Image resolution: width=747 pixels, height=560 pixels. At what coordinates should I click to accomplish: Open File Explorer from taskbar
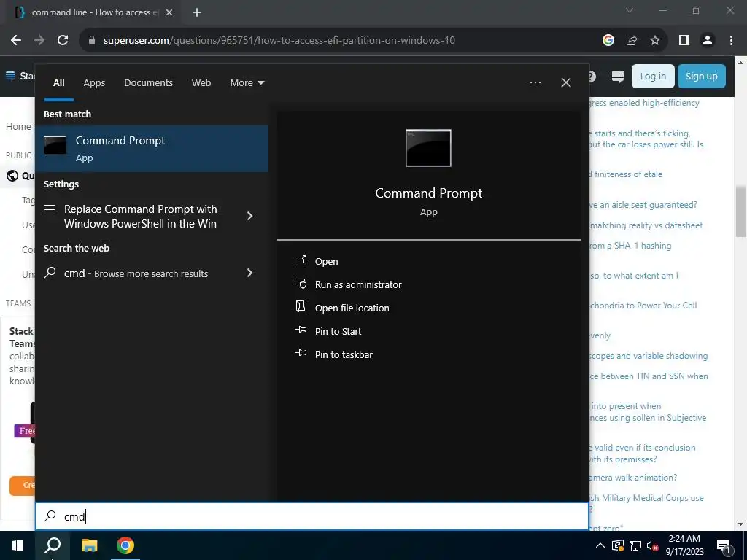pos(89,545)
